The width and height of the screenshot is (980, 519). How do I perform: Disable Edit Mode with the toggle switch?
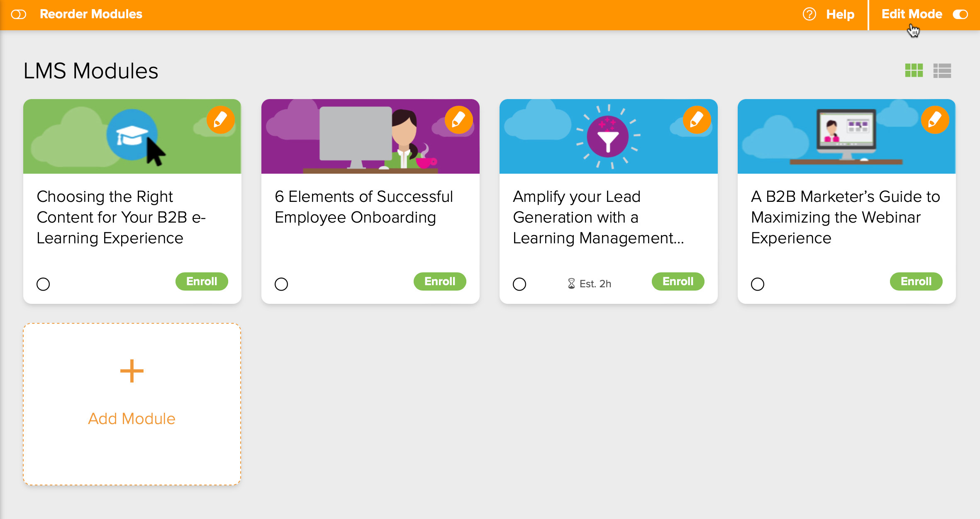click(x=960, y=14)
